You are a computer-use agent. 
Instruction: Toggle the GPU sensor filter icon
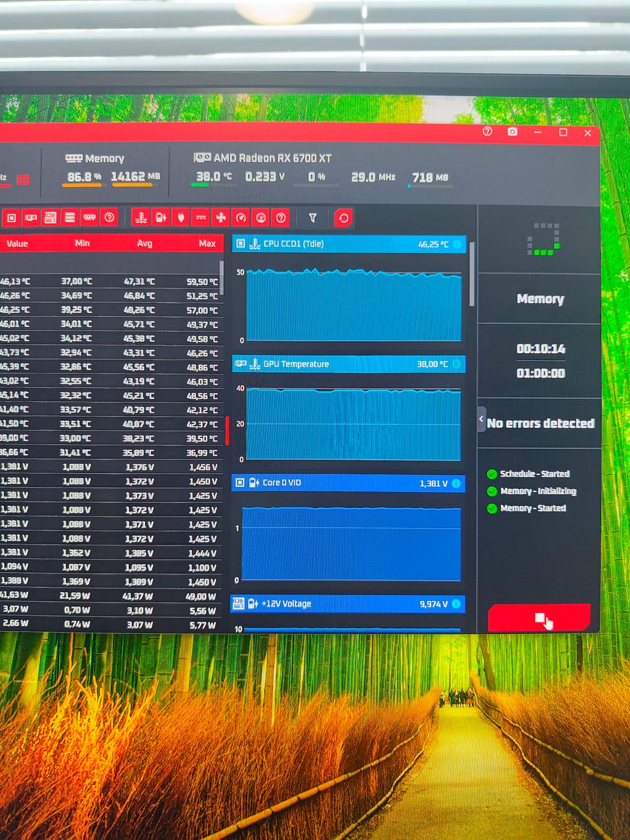[30, 217]
